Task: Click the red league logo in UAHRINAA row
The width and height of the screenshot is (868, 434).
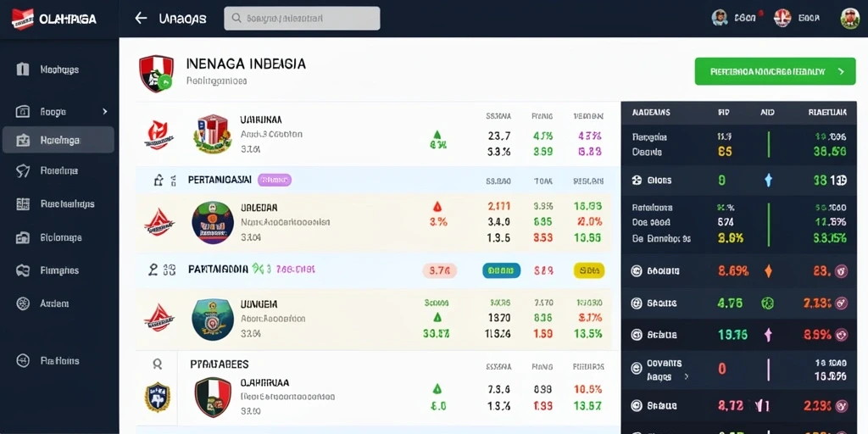Action: point(157,135)
